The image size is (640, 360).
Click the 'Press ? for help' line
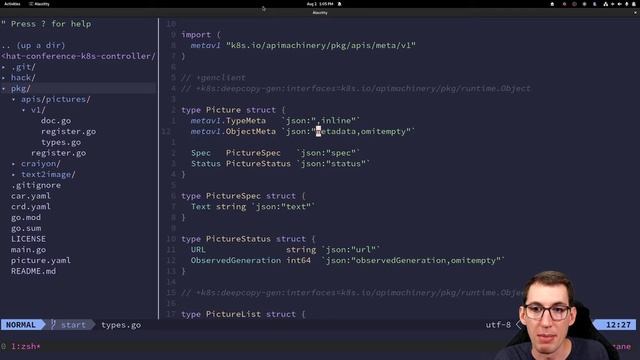click(x=46, y=24)
